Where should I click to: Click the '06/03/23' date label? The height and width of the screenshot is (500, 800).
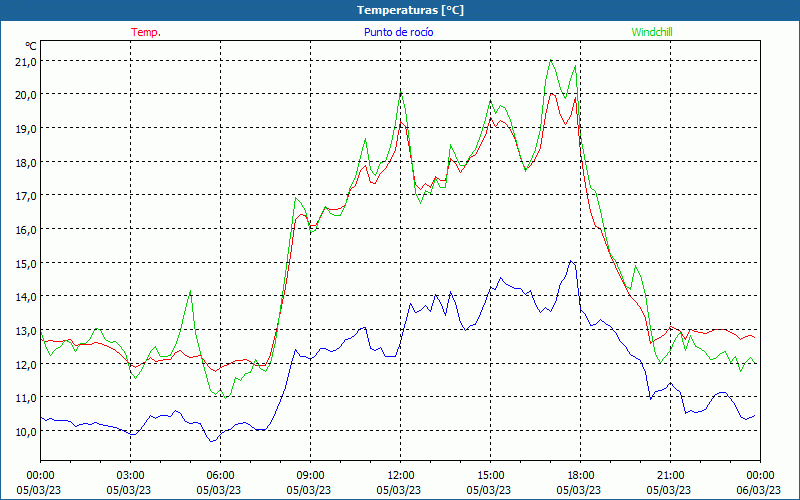(x=759, y=490)
